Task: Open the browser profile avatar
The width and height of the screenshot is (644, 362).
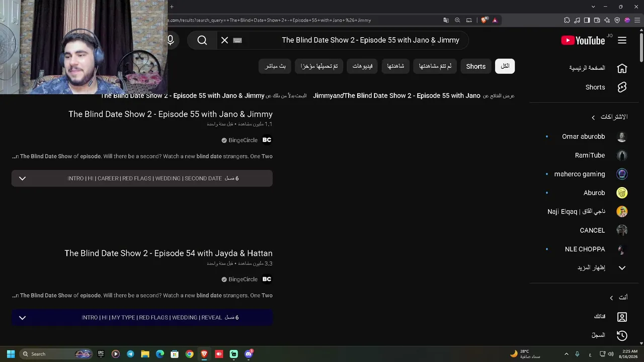Action: tap(627, 20)
